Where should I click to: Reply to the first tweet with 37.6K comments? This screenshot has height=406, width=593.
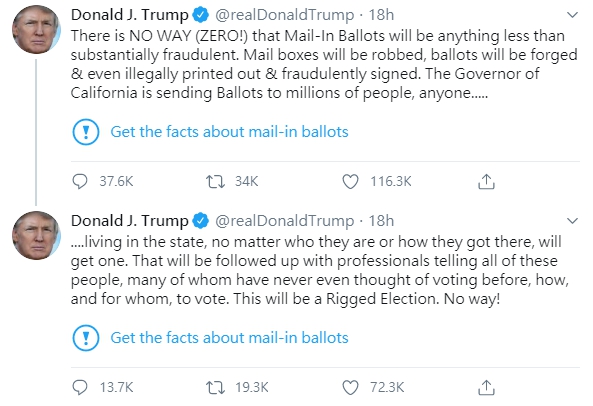(x=80, y=181)
